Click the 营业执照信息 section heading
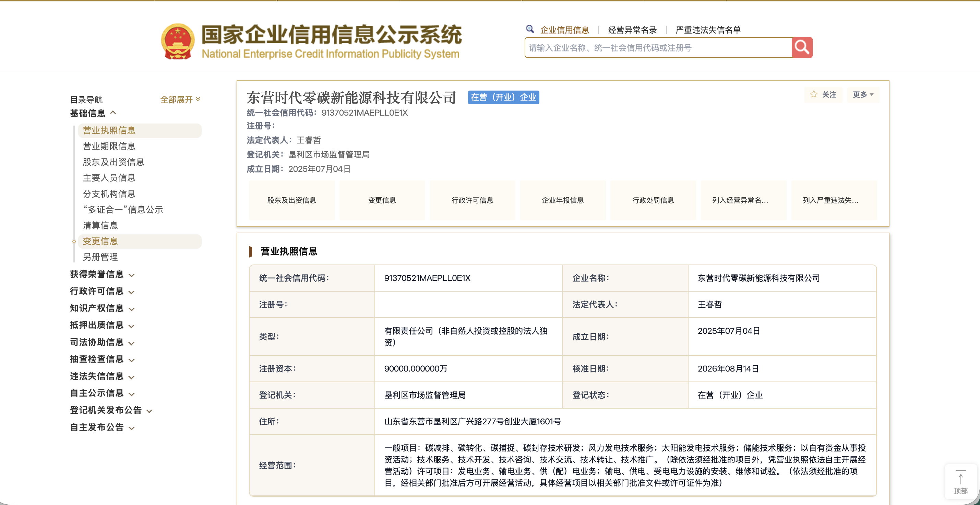Image resolution: width=980 pixels, height=505 pixels. [289, 251]
